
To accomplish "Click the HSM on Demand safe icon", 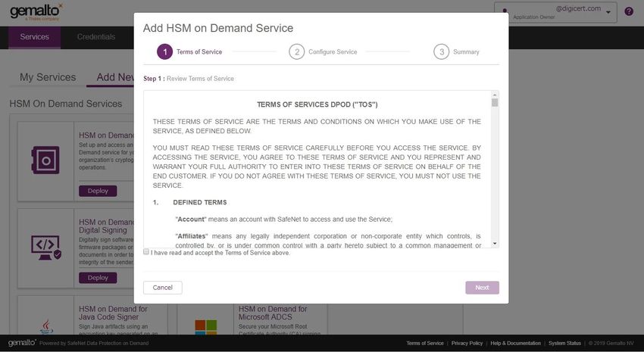I will pyautogui.click(x=45, y=160).
